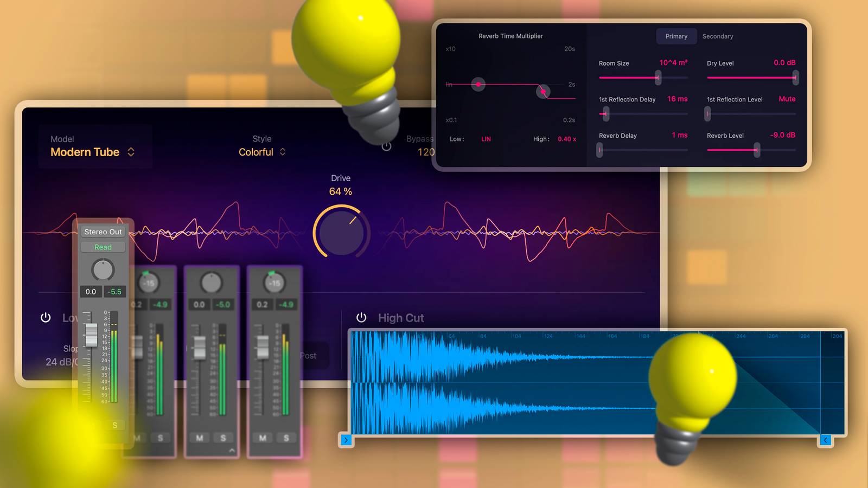This screenshot has width=868, height=488.
Task: Open the Read automation mode selector
Action: pos(103,247)
